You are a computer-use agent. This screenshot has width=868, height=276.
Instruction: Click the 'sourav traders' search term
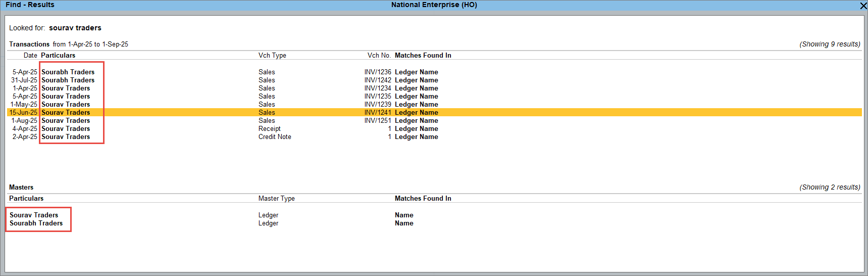75,28
